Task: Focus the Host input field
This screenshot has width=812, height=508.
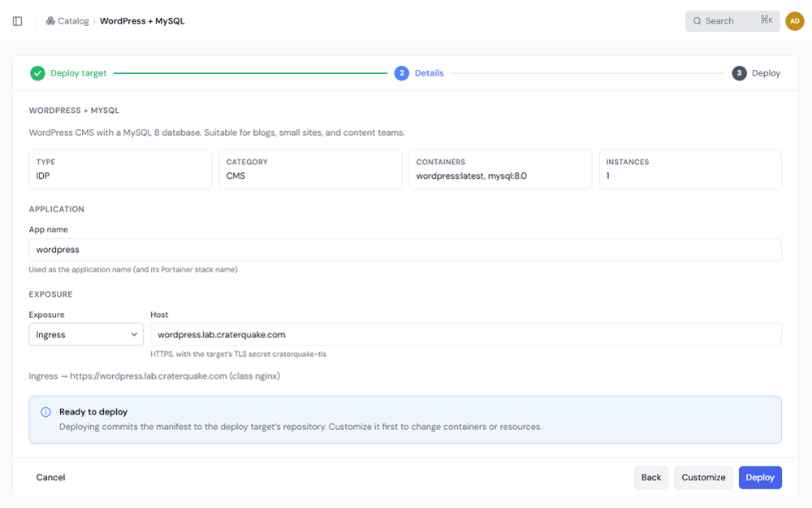Action: [x=465, y=334]
